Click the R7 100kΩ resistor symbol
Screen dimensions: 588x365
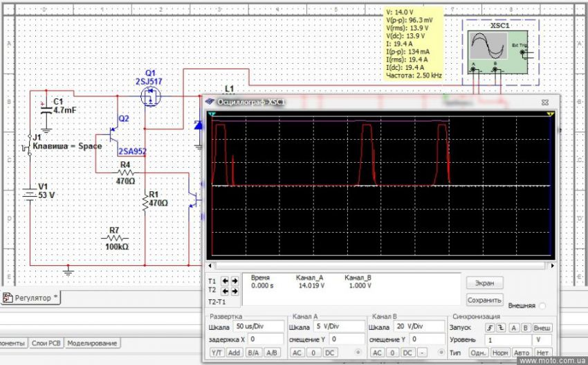[x=114, y=238]
